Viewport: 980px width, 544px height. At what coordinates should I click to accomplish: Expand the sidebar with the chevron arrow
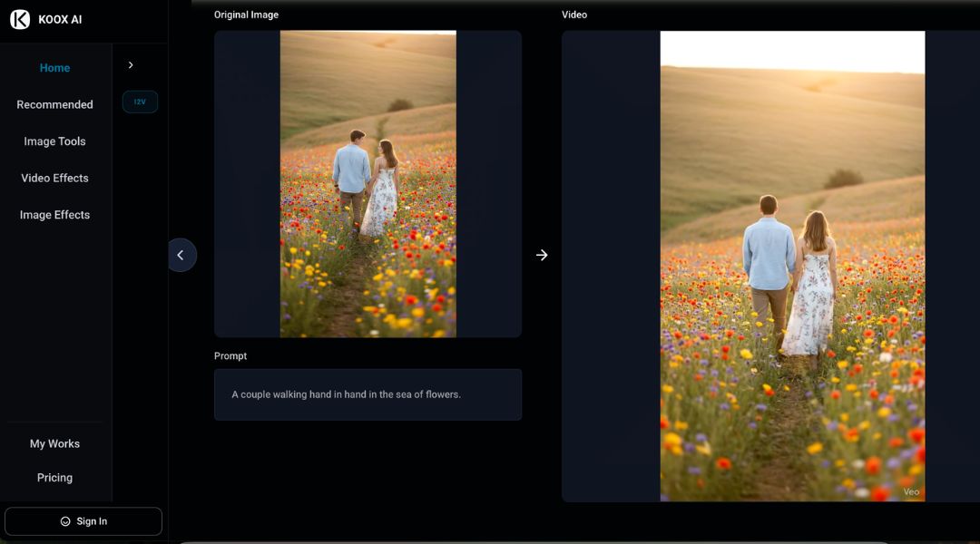[131, 65]
